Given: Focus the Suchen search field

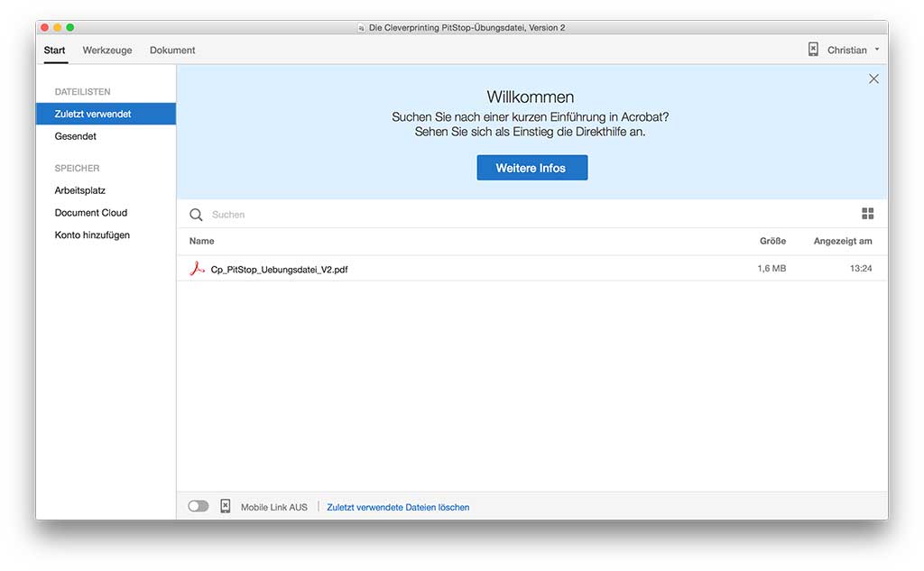Looking at the screenshot, I should 531,215.
